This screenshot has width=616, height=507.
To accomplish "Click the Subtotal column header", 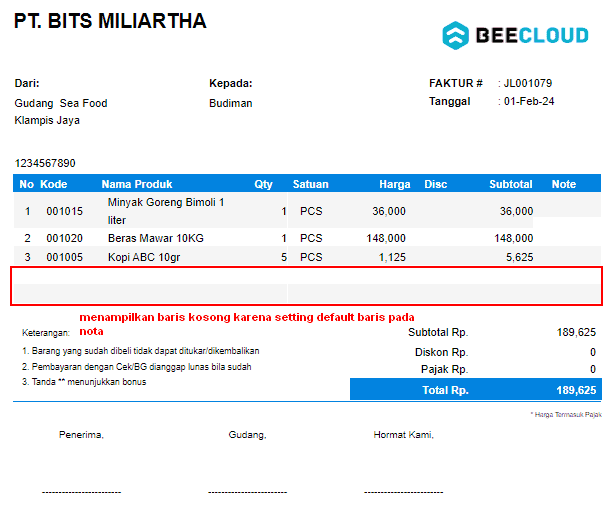I will (x=511, y=184).
